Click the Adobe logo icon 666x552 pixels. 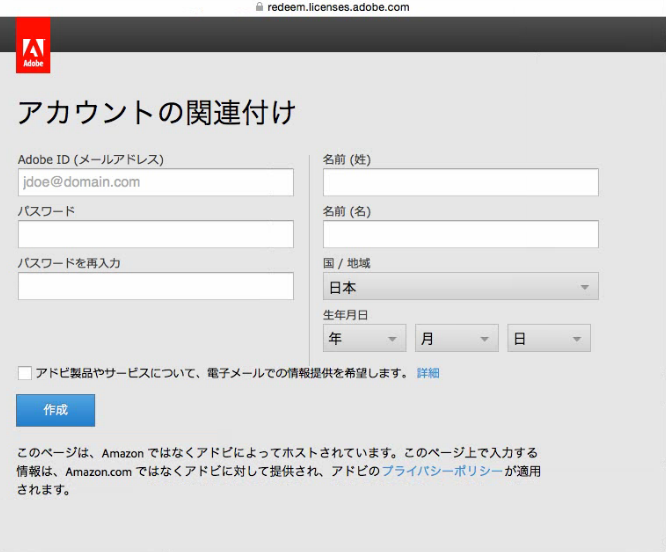pos(33,45)
